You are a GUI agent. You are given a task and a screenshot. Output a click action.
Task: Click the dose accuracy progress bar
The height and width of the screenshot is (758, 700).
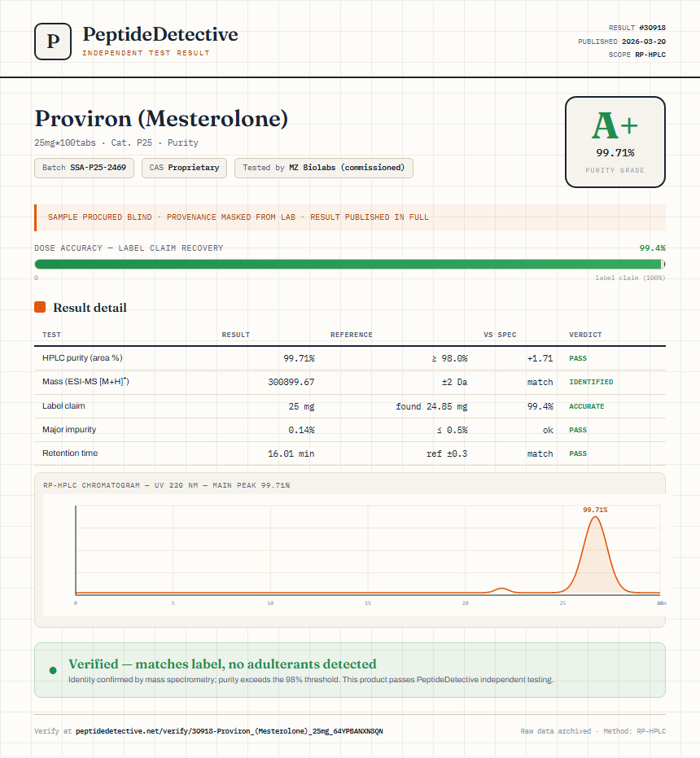(350, 264)
